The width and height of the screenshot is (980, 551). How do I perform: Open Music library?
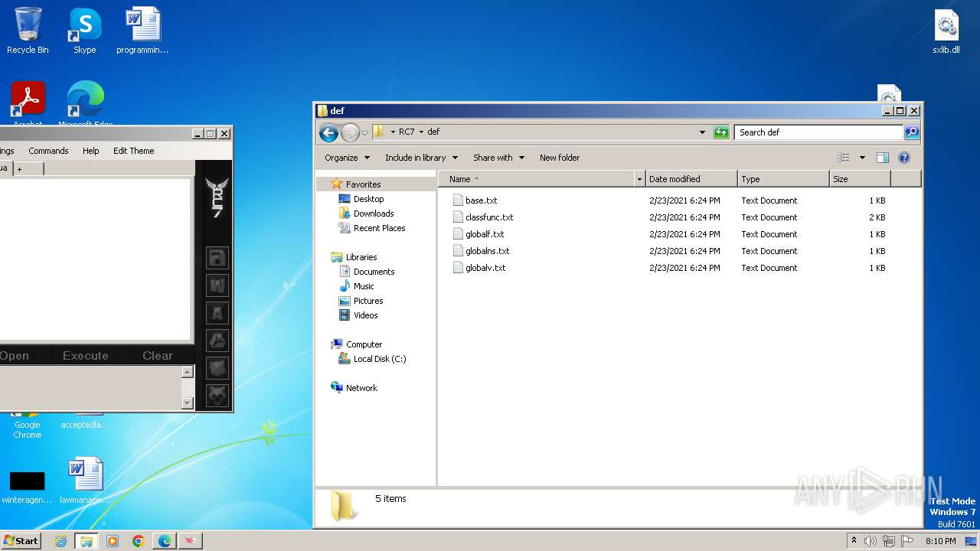tap(357, 286)
